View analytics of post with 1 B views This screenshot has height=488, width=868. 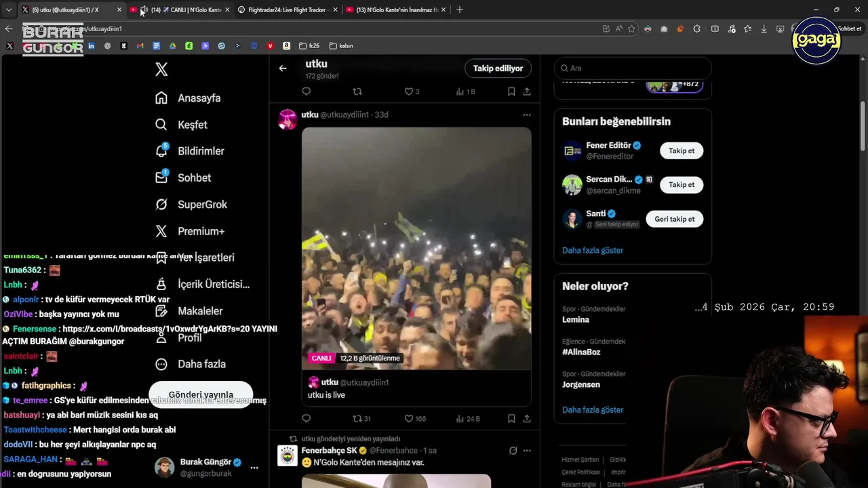[x=465, y=91]
